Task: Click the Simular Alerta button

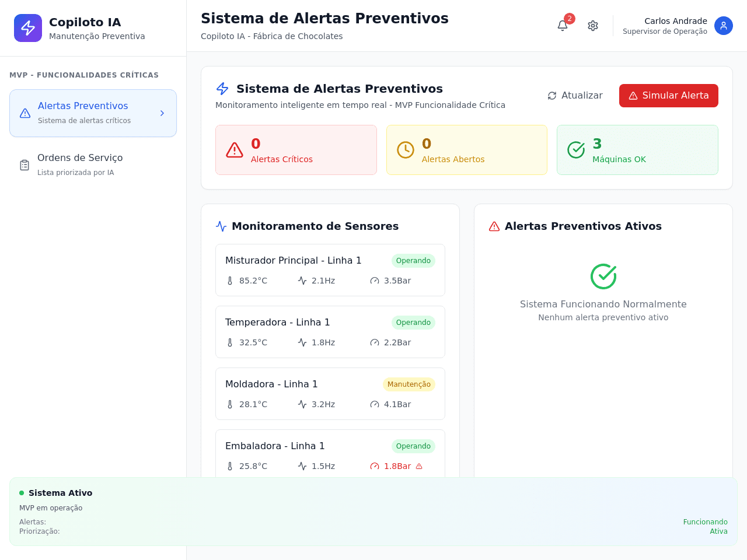Action: click(669, 96)
